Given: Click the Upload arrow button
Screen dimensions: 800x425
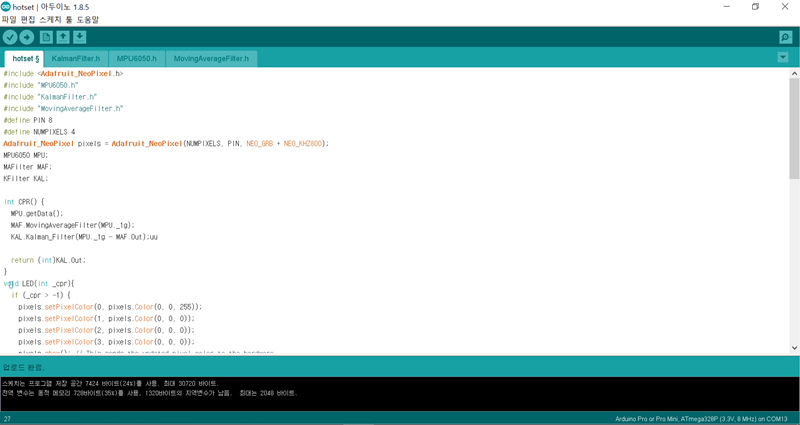Looking at the screenshot, I should tap(27, 37).
